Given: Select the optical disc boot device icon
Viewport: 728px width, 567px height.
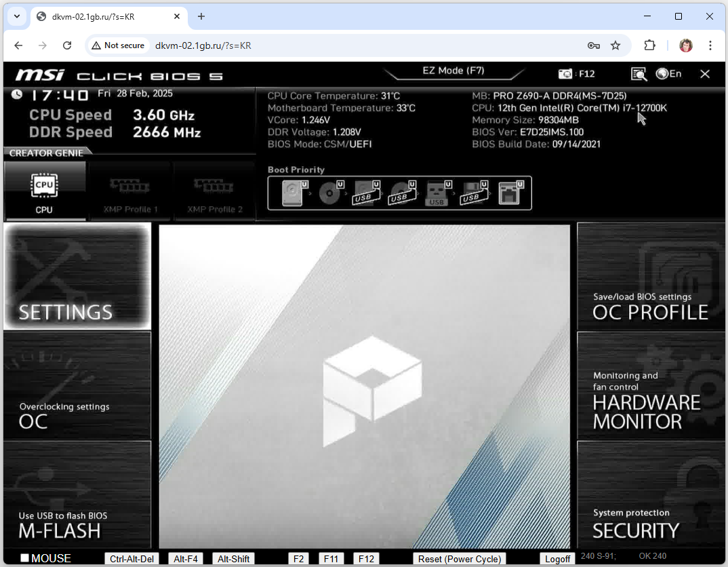Looking at the screenshot, I should (330, 193).
